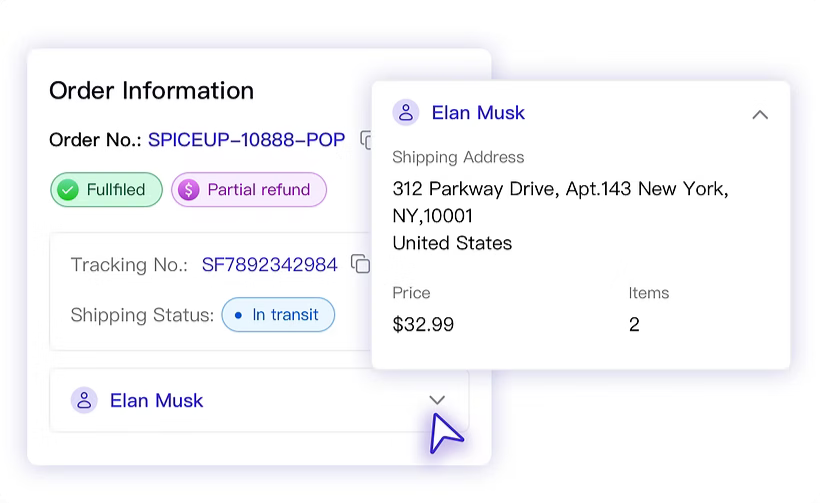Click the In transit status pill
The width and height of the screenshot is (820, 503).
tap(278, 315)
